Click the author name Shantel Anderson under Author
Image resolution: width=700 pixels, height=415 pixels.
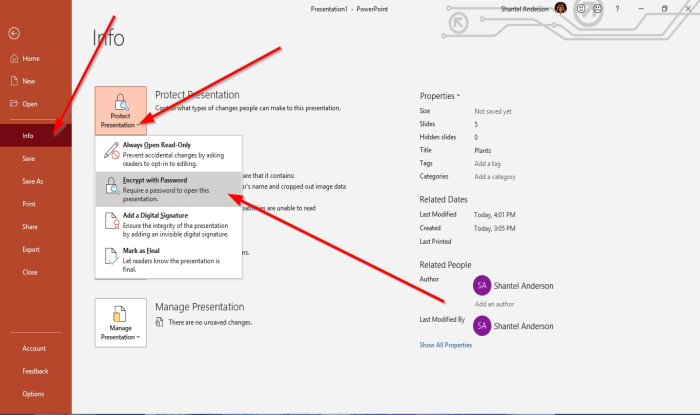point(523,286)
